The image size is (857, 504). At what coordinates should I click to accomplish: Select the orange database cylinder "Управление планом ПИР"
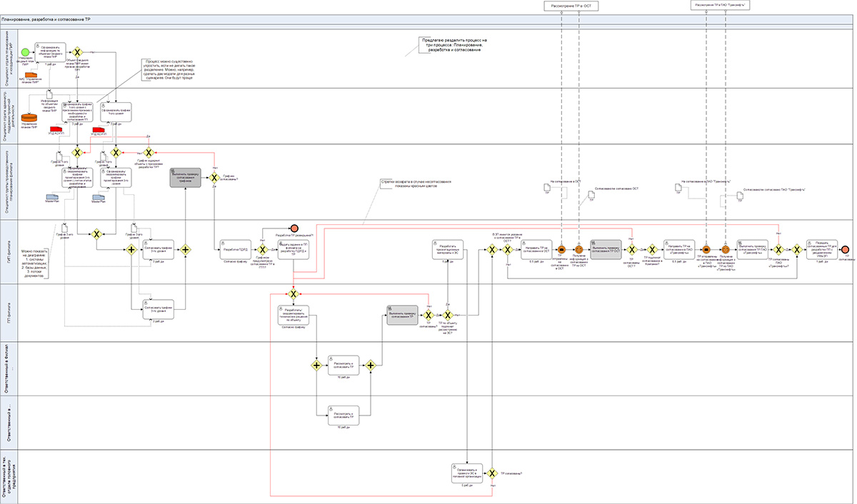30,119
